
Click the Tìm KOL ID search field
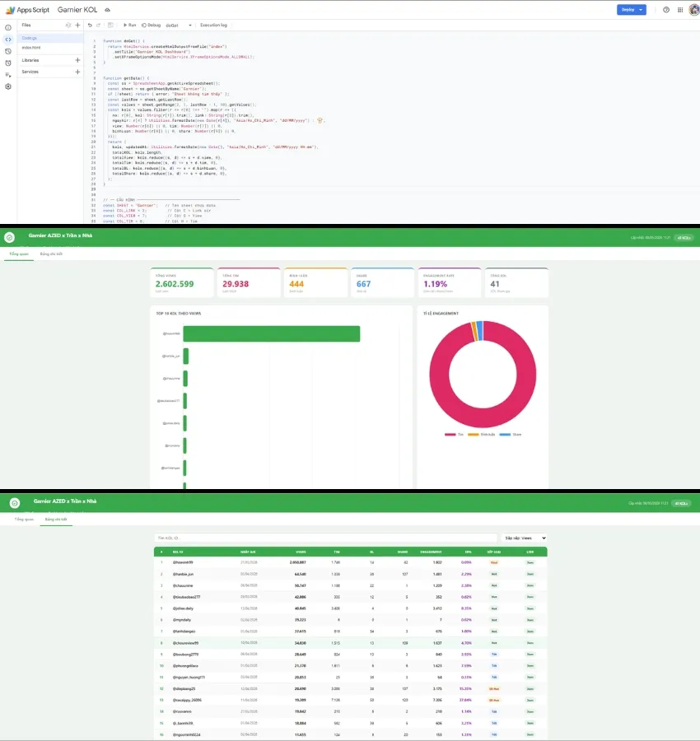[325, 538]
